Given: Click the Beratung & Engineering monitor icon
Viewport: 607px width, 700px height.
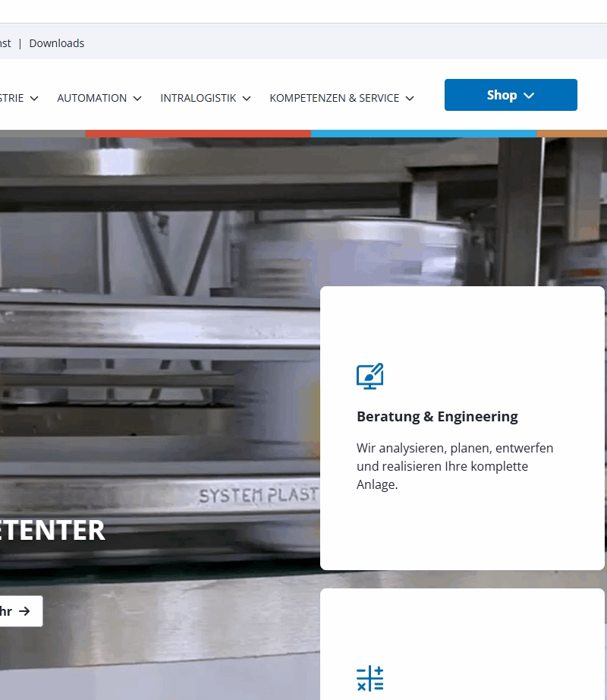Looking at the screenshot, I should (370, 376).
